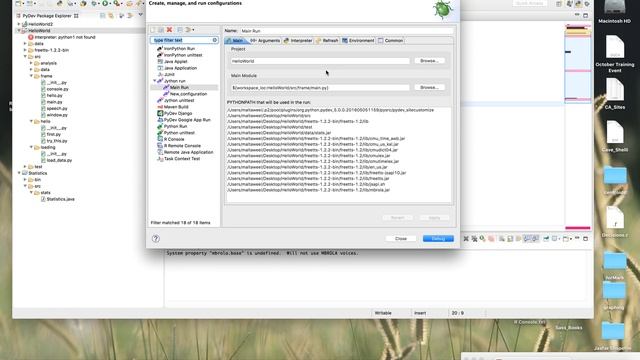The image size is (640, 360).
Task: Open the Common tab
Action: (x=391, y=40)
